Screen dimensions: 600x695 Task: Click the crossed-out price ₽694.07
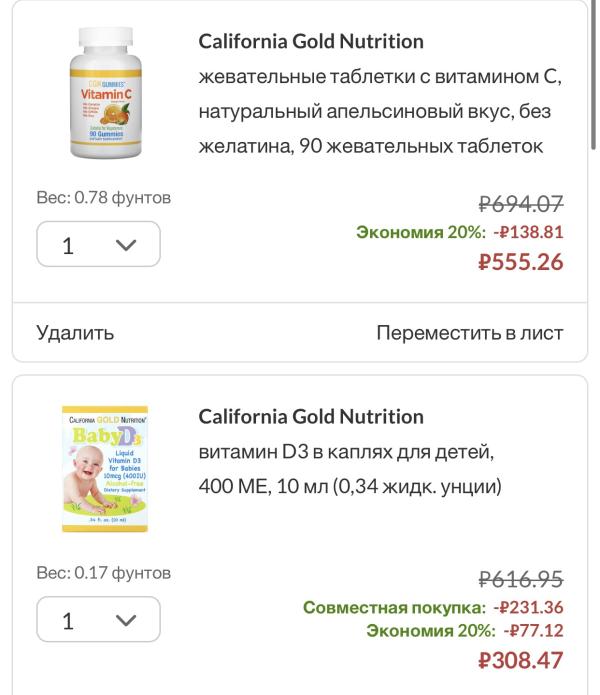pos(521,204)
